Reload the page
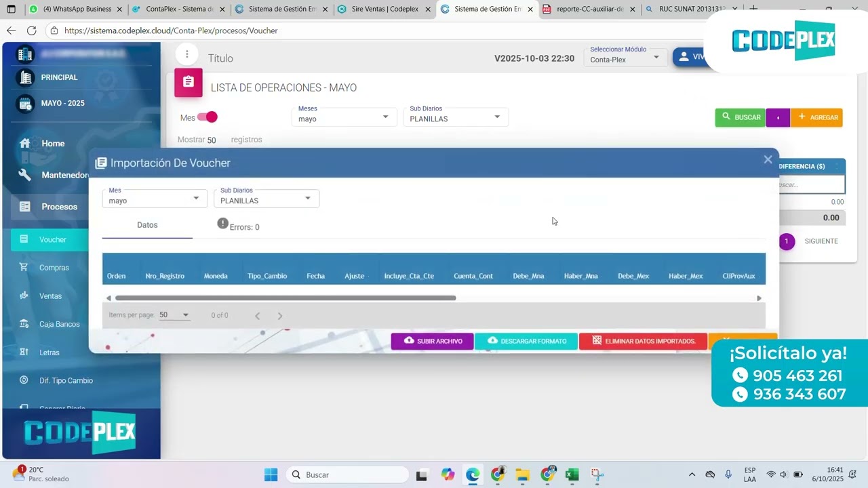868x488 pixels. pyautogui.click(x=31, y=30)
